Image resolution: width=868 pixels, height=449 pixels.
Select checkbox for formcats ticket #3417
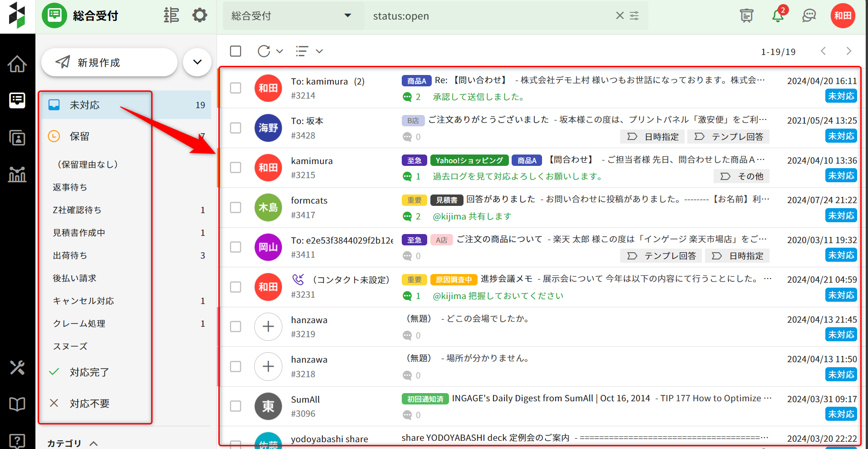(x=236, y=207)
